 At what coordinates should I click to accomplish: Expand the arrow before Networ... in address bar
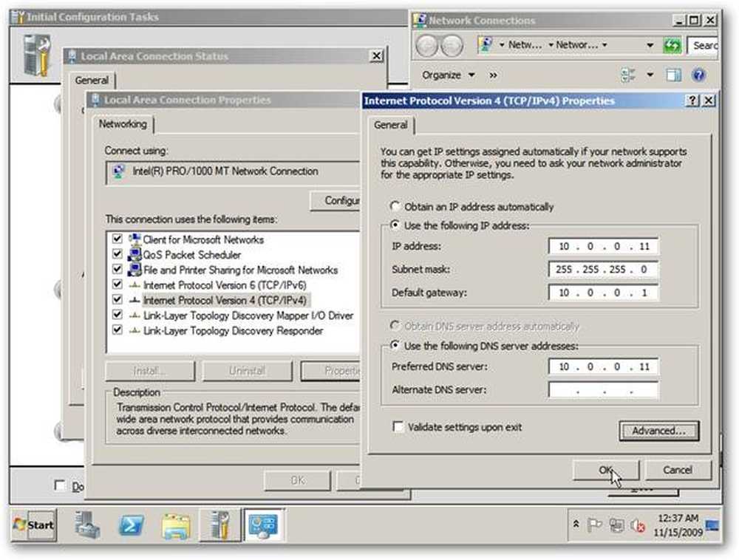[551, 45]
